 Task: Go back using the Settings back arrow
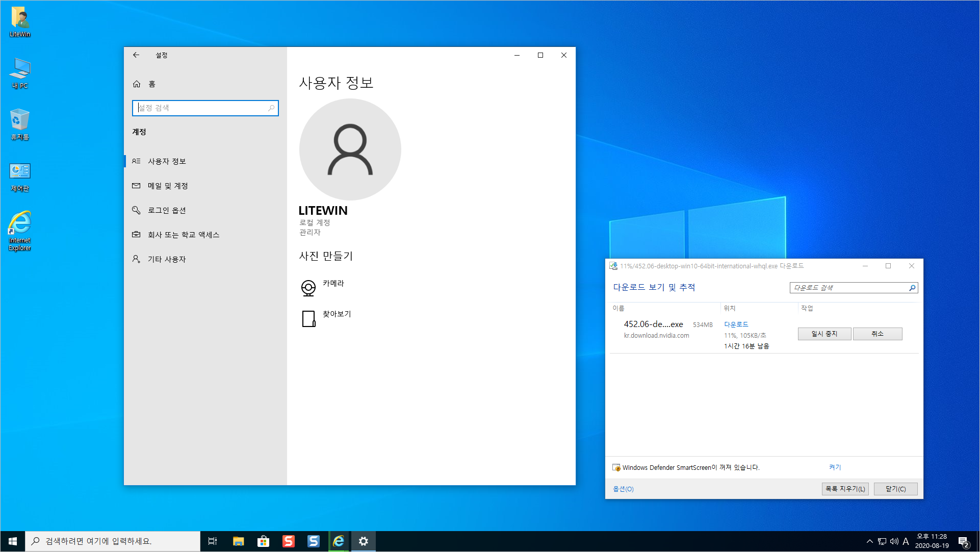136,55
